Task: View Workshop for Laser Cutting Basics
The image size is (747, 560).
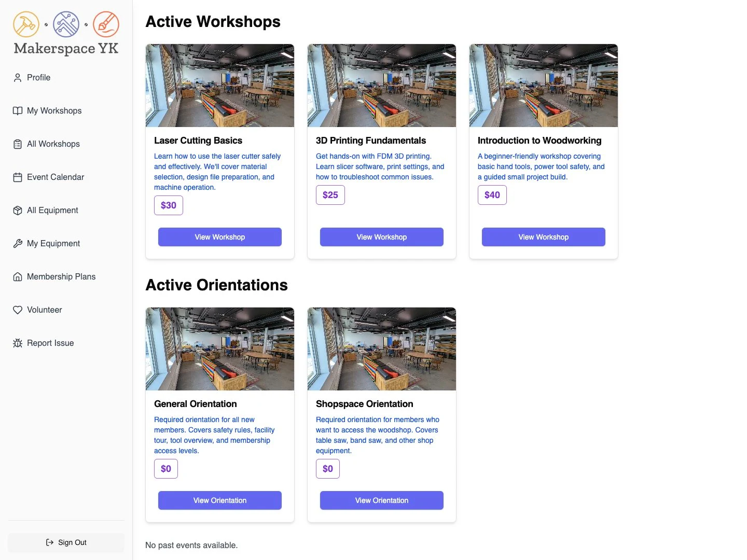Action: (x=220, y=237)
